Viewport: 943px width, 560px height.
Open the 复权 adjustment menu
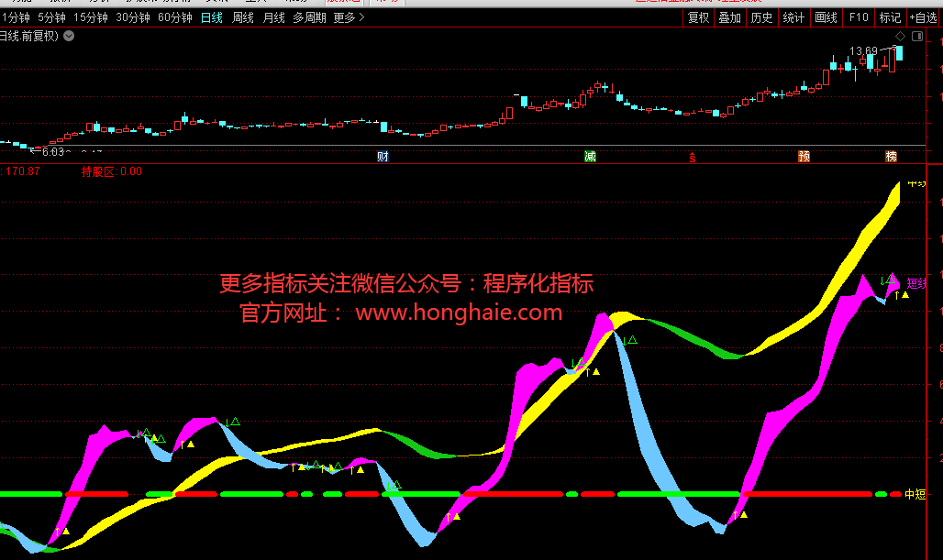tap(699, 17)
